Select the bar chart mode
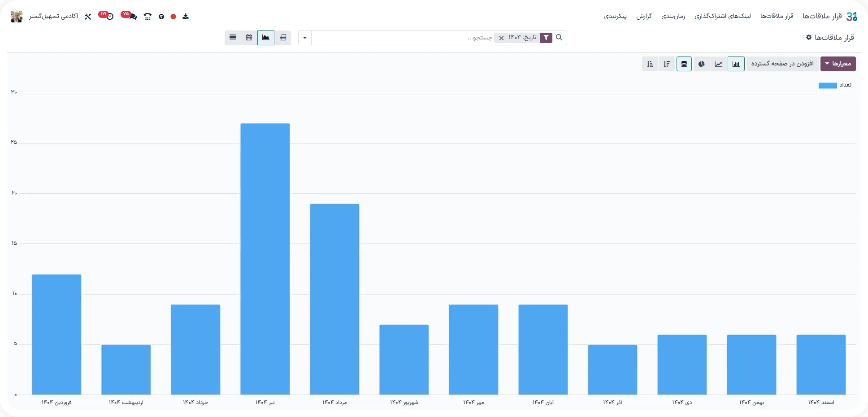The image size is (868, 417). [x=736, y=64]
